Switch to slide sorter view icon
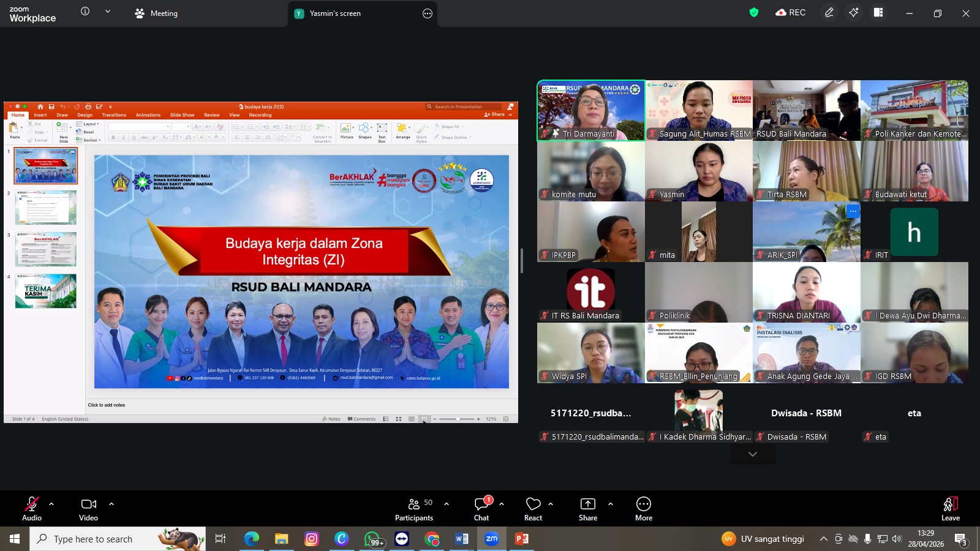The height and width of the screenshot is (551, 980). tap(399, 419)
